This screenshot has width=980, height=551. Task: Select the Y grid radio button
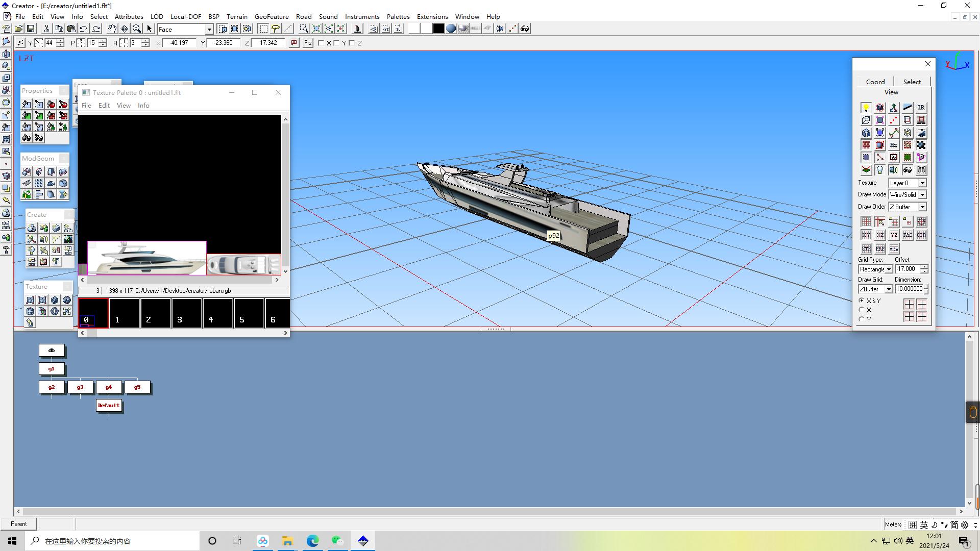coord(862,319)
